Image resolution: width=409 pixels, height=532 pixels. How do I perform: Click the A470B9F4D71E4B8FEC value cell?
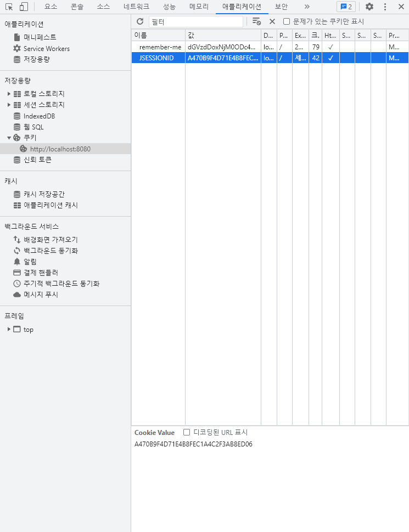click(x=223, y=58)
